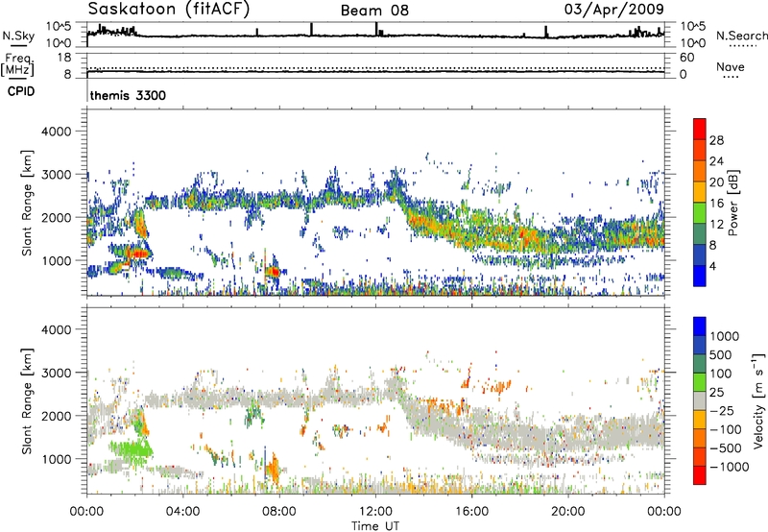The height and width of the screenshot is (532, 768).
Task: Click the '60' Nave axis tick
Action: pos(686,58)
